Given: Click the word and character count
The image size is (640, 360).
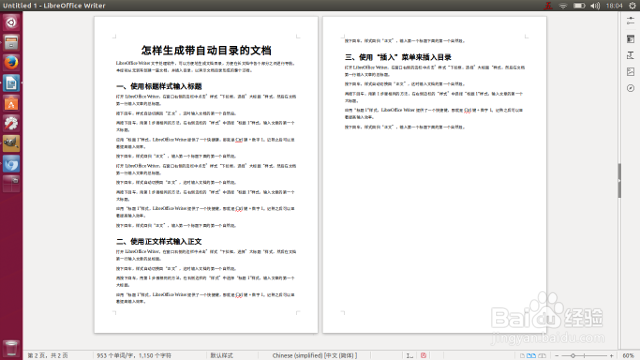Looking at the screenshot, I should tap(134, 356).
